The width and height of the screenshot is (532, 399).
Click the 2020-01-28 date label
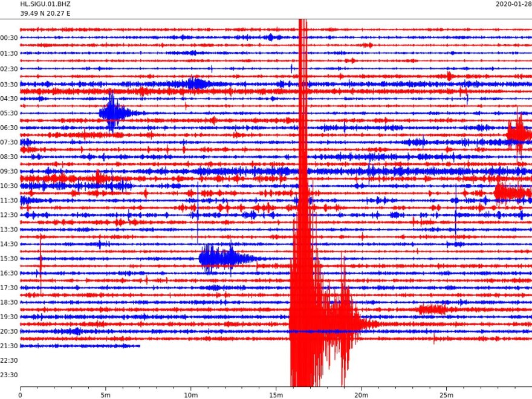pyautogui.click(x=513, y=4)
